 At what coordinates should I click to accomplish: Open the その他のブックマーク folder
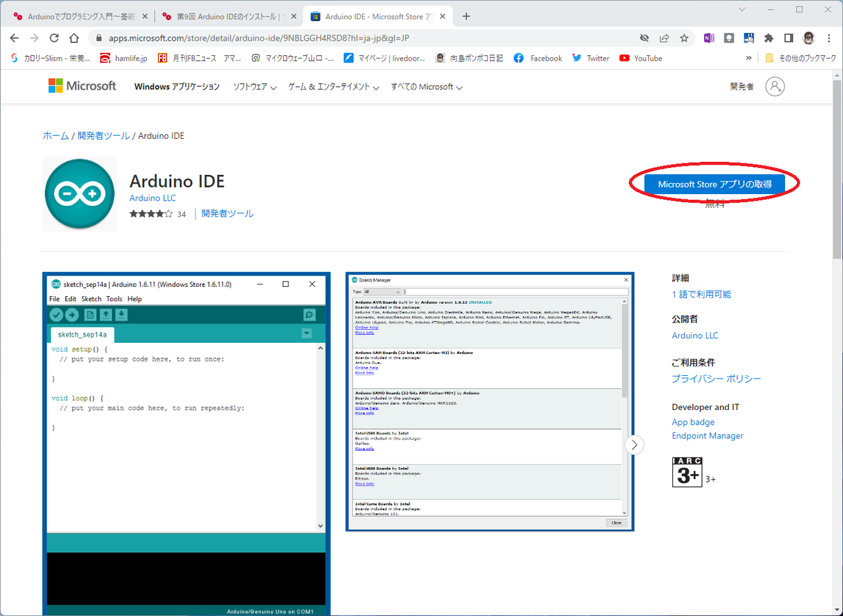pos(800,58)
